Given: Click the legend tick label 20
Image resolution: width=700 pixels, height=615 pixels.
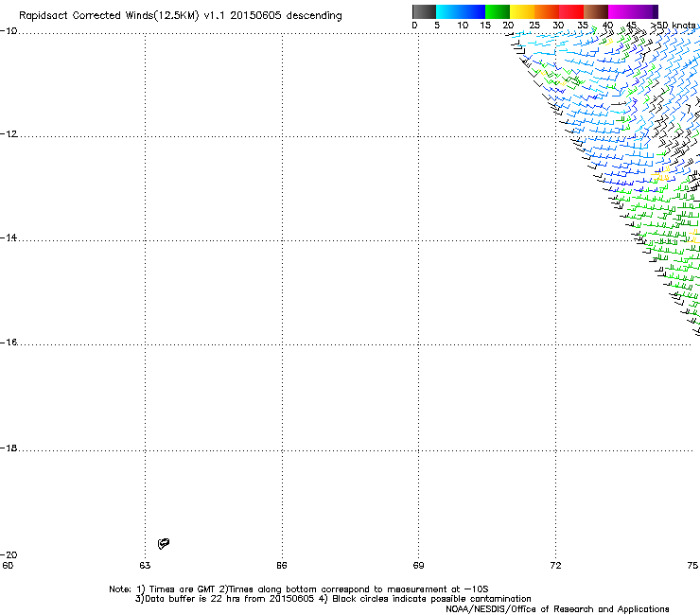Looking at the screenshot, I should [x=508, y=26].
